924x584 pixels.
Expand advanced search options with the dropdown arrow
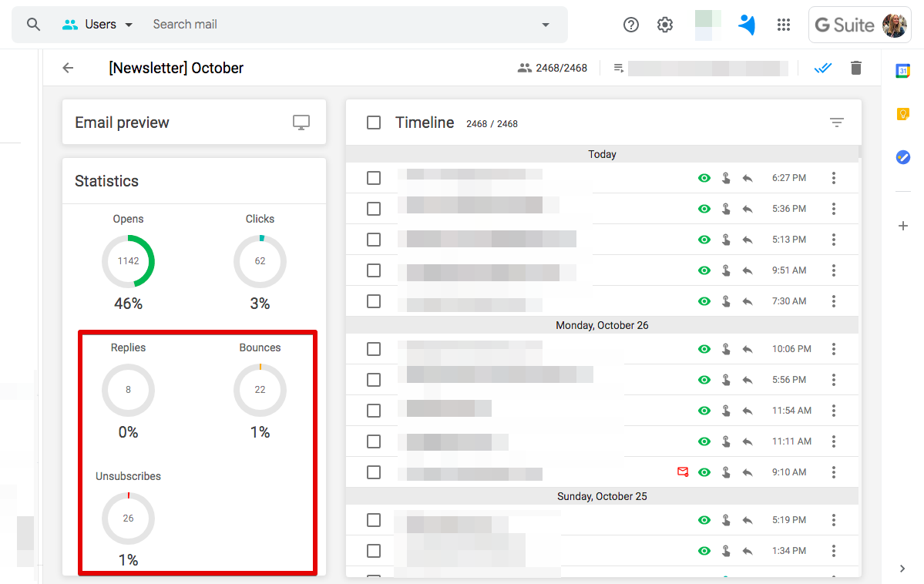(x=546, y=24)
